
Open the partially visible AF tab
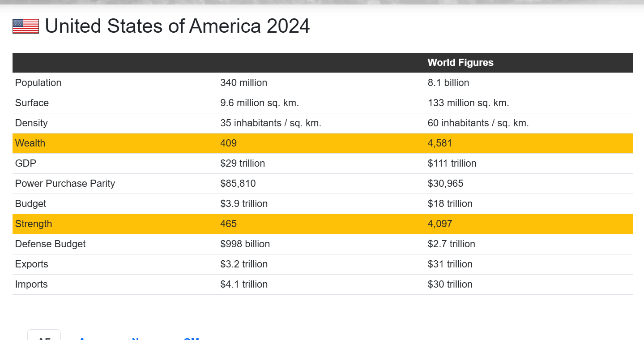44,336
